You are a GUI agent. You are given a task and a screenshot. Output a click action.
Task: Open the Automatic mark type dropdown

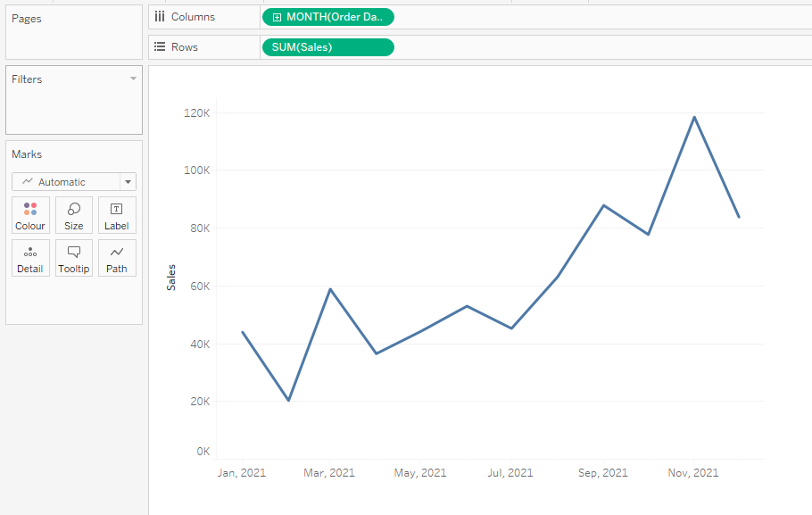coord(129,182)
